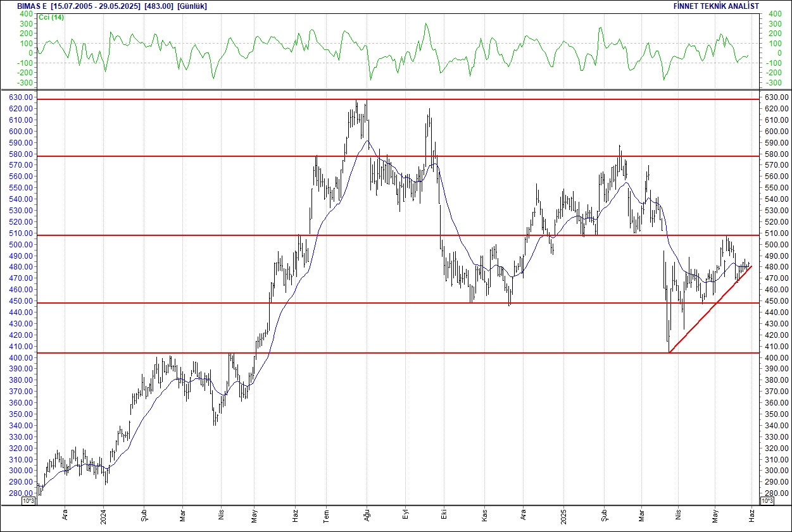Click the Ağu month label
The image size is (792, 532).
[x=367, y=516]
